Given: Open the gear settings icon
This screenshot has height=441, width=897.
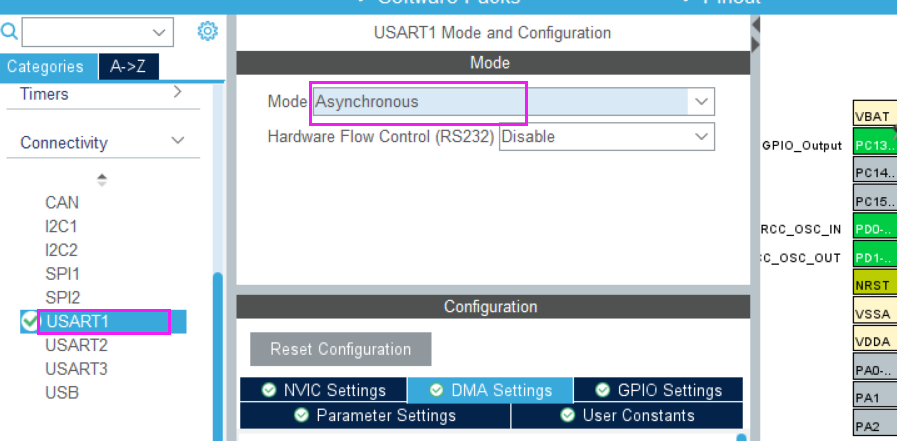Looking at the screenshot, I should tap(207, 31).
